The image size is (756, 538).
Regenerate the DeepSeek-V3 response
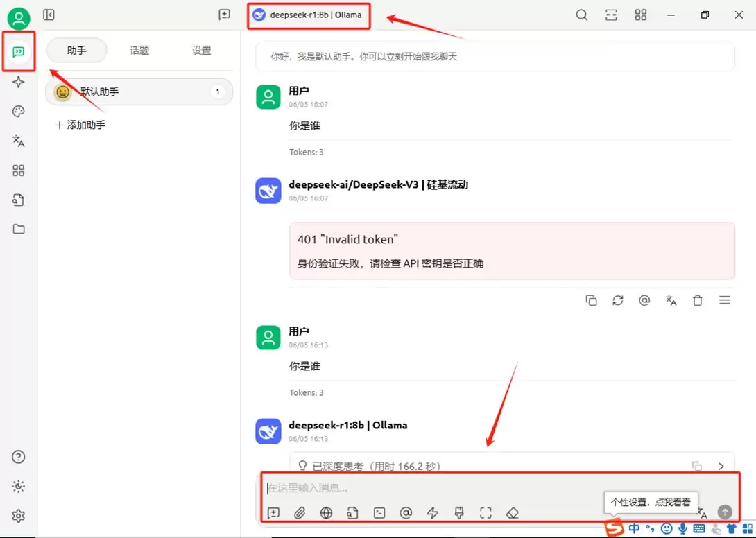click(617, 300)
